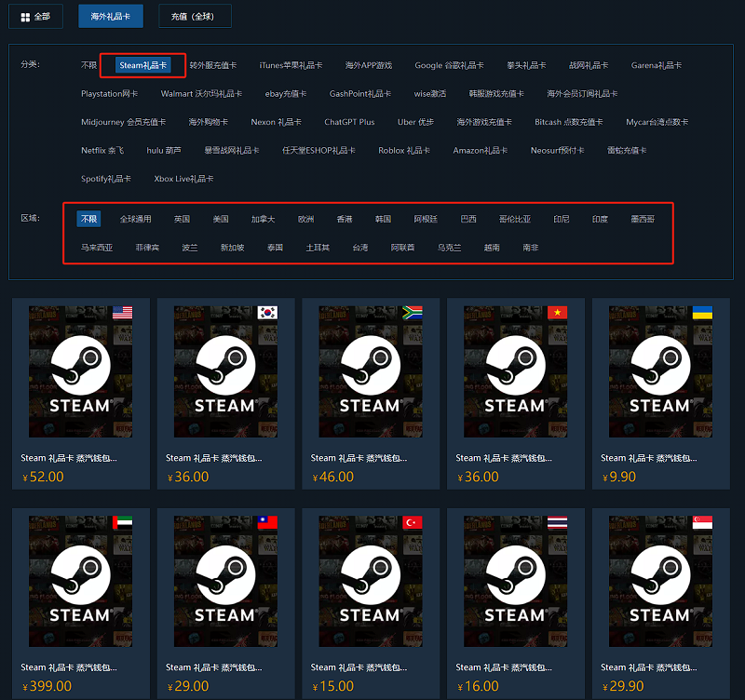Filter region by 南非
The image size is (745, 700).
530,248
